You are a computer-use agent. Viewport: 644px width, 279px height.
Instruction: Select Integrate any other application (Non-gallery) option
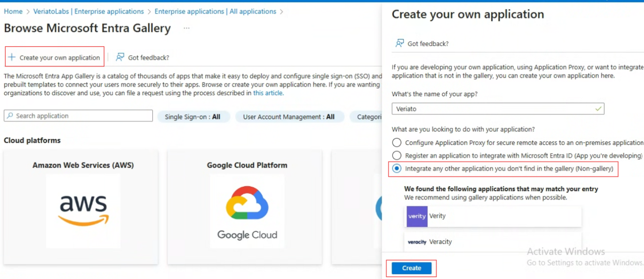(x=397, y=169)
